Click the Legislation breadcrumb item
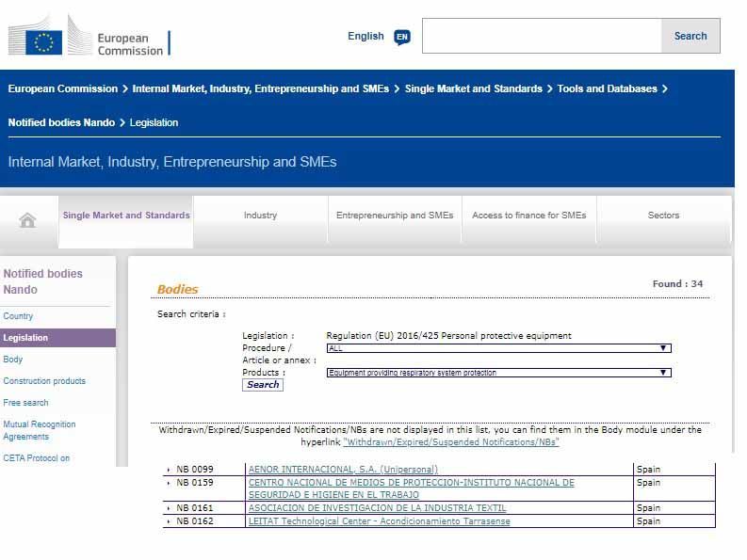 pos(154,122)
